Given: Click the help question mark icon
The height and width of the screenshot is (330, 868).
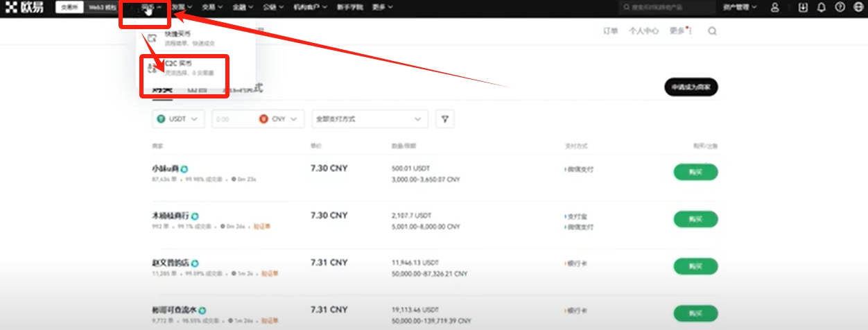Looking at the screenshot, I should [x=840, y=8].
